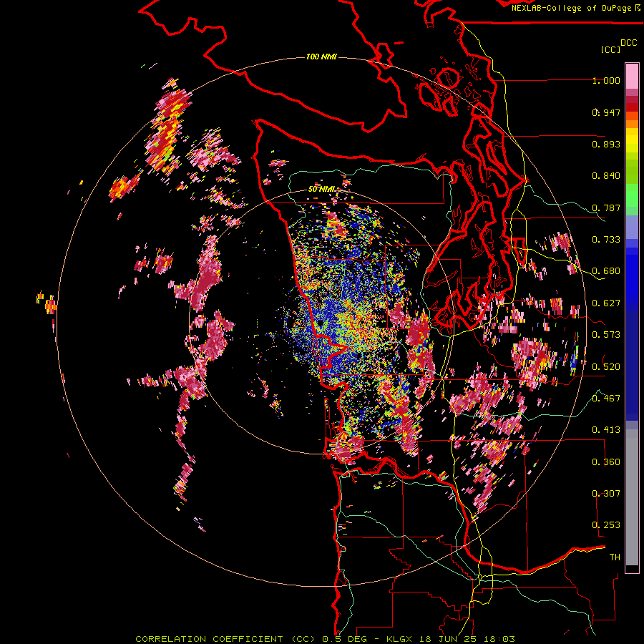Select the 0.893 scale value
The width and height of the screenshot is (644, 644).
coord(606,144)
